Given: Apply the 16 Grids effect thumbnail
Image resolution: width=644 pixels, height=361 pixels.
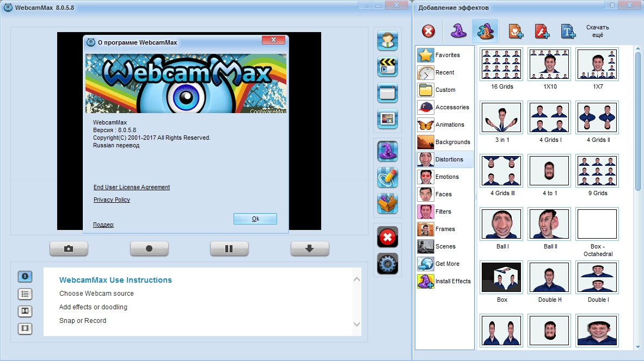Looking at the screenshot, I should click(501, 64).
